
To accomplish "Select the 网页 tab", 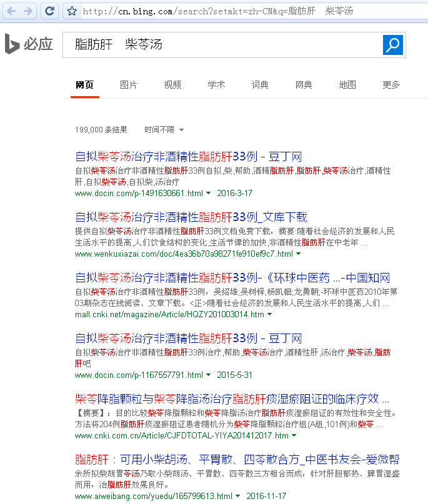I will pyautogui.click(x=84, y=85).
